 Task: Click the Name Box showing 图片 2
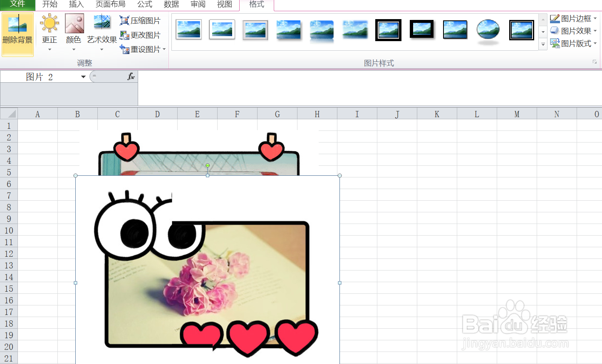pos(40,77)
